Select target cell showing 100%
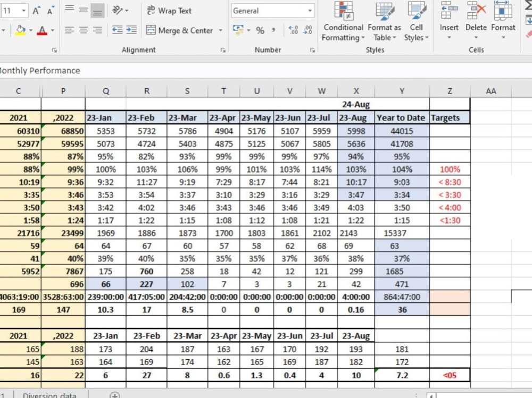 tap(450, 169)
